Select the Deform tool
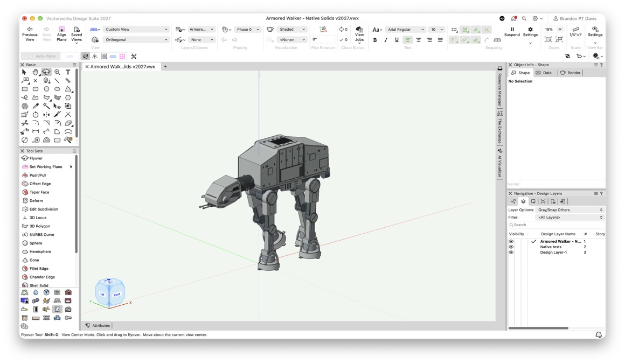 coord(36,201)
